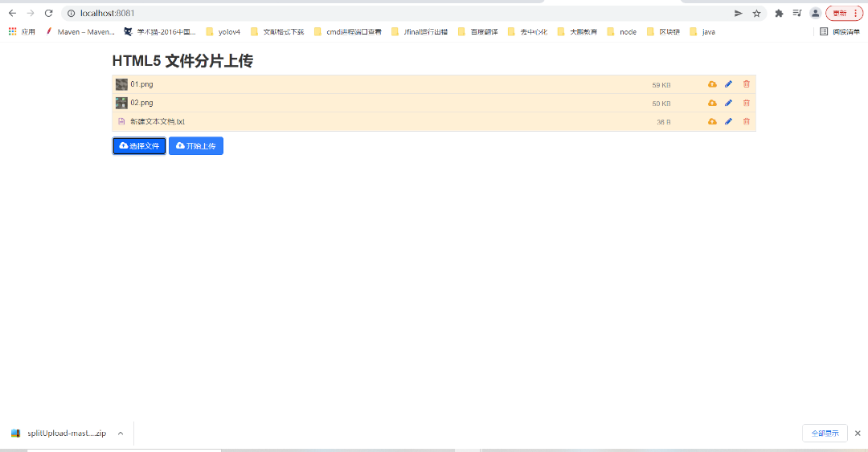Delete 新建文本文档.txt using its trash icon
Screen dimensions: 868x452
[747, 122]
